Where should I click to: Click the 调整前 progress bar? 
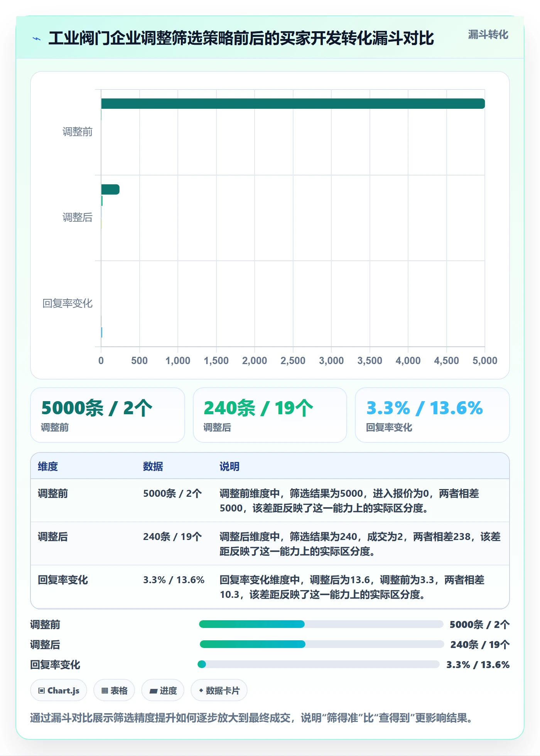coord(321,624)
